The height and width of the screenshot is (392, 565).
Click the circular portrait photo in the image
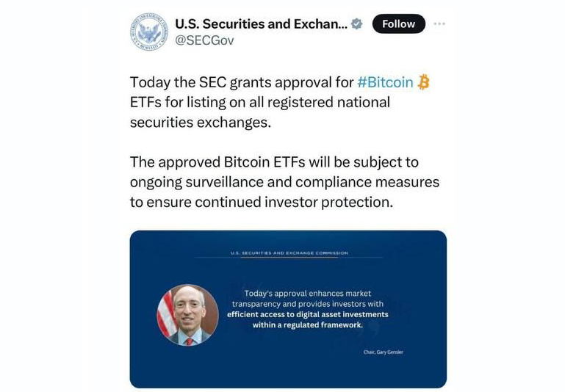pos(188,314)
